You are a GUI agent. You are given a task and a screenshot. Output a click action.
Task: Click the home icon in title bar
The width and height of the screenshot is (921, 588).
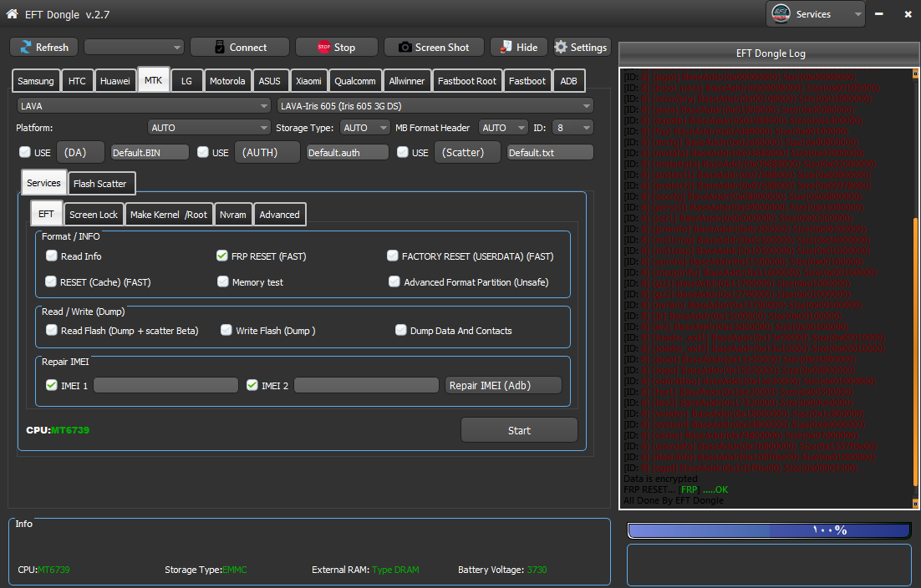click(x=12, y=13)
